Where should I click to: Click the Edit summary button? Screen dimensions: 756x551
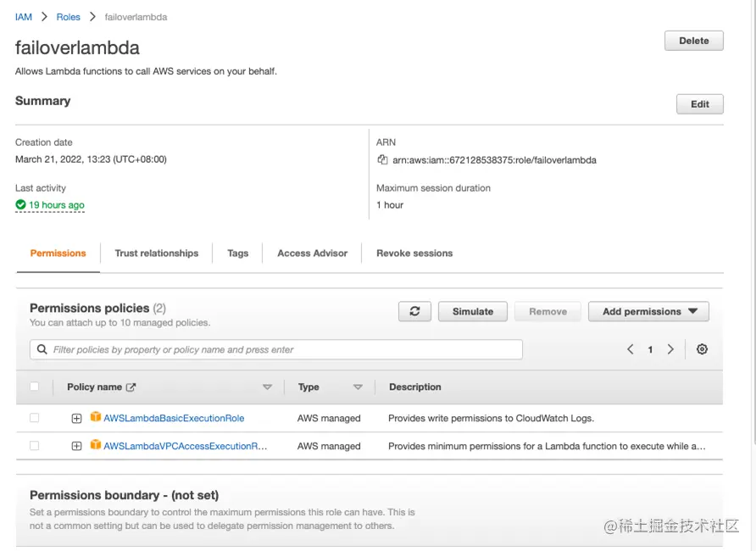(x=699, y=104)
